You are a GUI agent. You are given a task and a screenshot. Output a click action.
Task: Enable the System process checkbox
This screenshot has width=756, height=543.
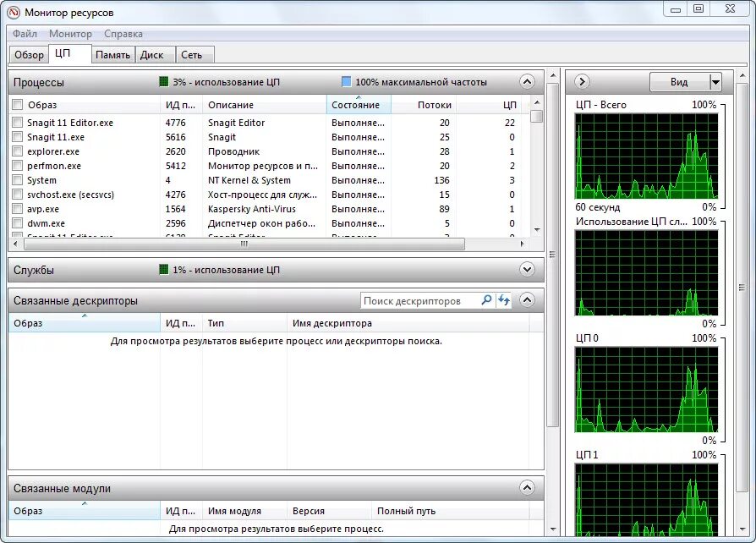coord(18,180)
